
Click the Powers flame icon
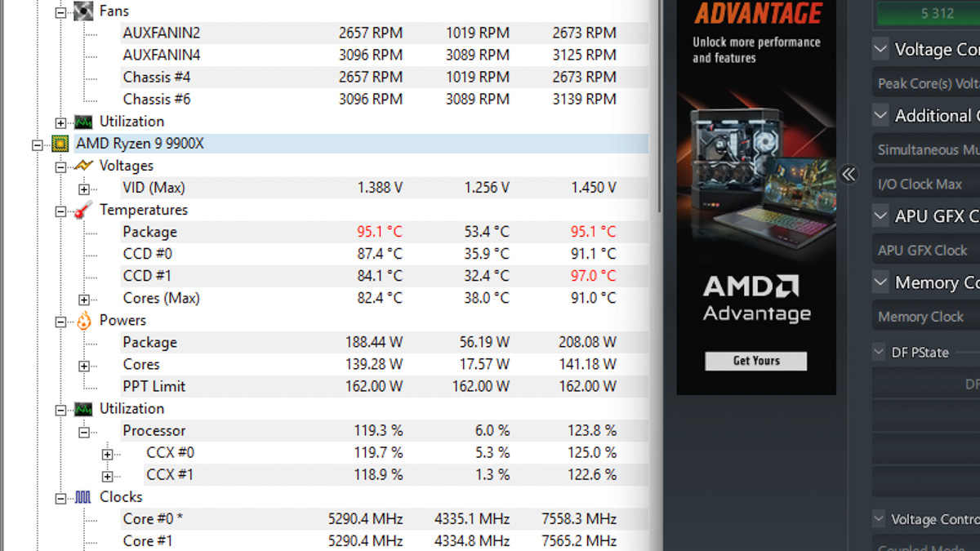coord(83,320)
